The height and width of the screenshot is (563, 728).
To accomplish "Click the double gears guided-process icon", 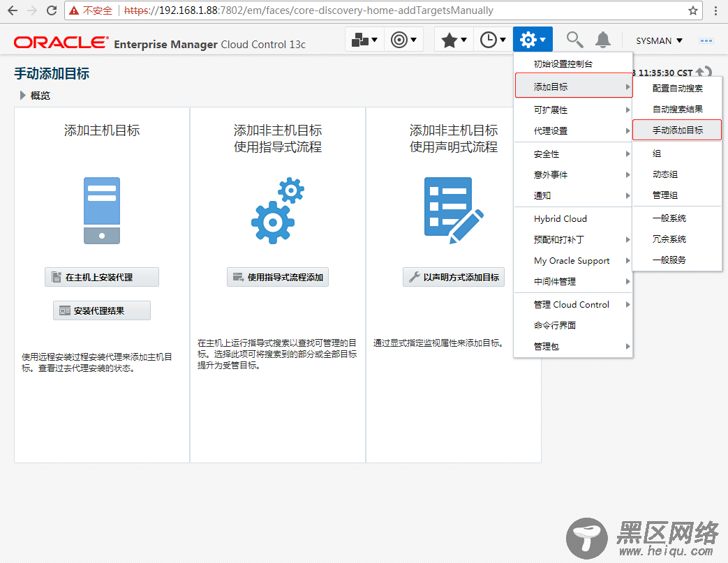I will coord(278,210).
